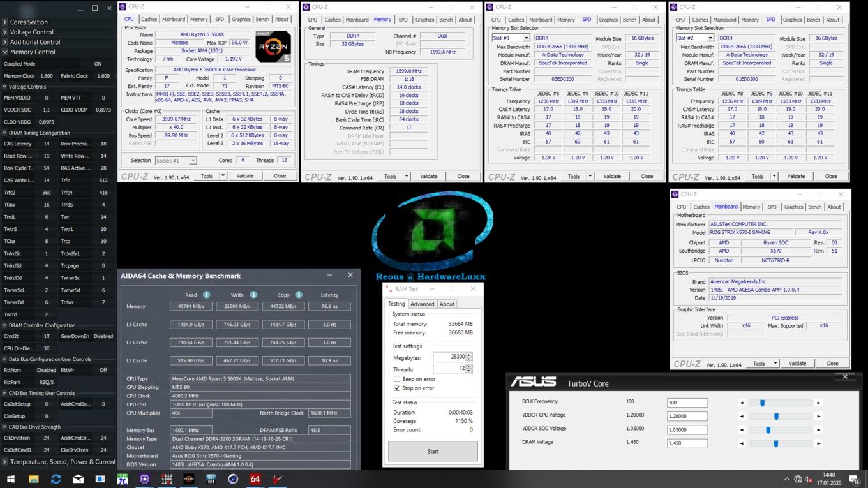
Task: Click right arrow of BCLK Frequency slider
Action: [x=819, y=403]
